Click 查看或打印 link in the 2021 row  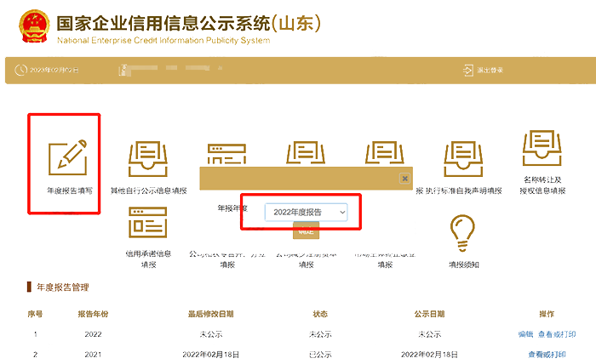[547, 355]
